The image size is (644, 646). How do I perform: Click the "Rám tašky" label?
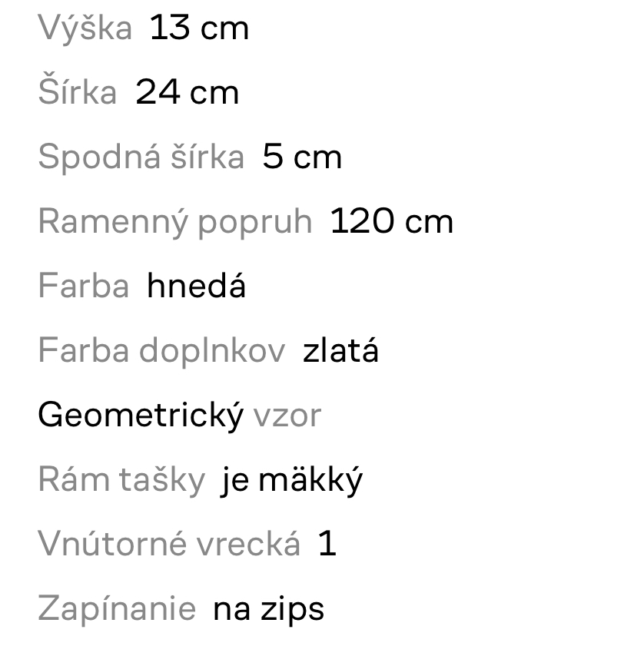click(121, 480)
